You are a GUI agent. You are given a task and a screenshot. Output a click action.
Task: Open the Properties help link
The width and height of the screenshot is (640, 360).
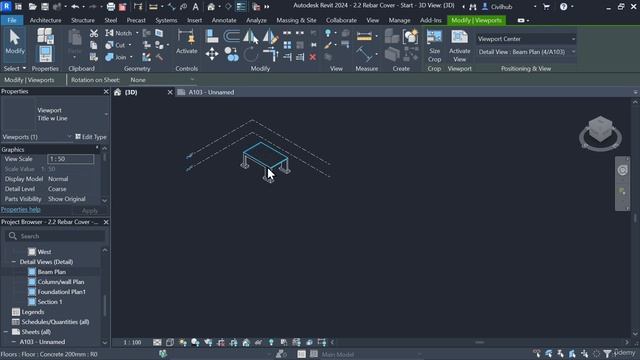[20, 209]
